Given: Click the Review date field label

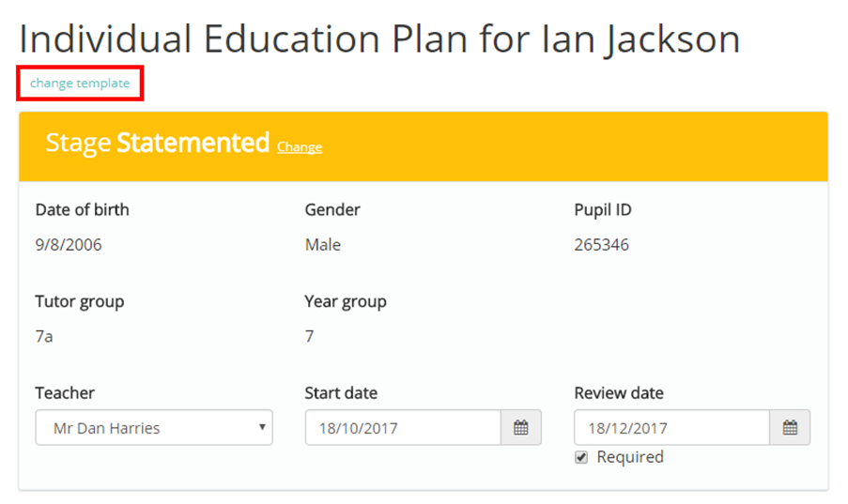Looking at the screenshot, I should [x=619, y=393].
